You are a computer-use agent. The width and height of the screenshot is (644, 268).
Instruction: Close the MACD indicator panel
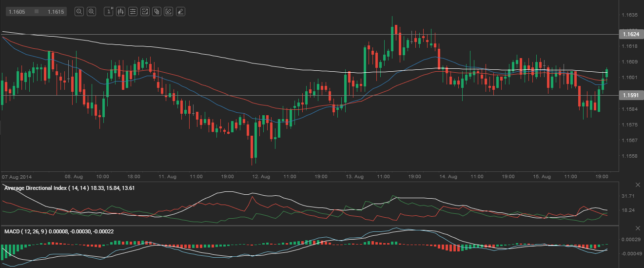click(638, 228)
